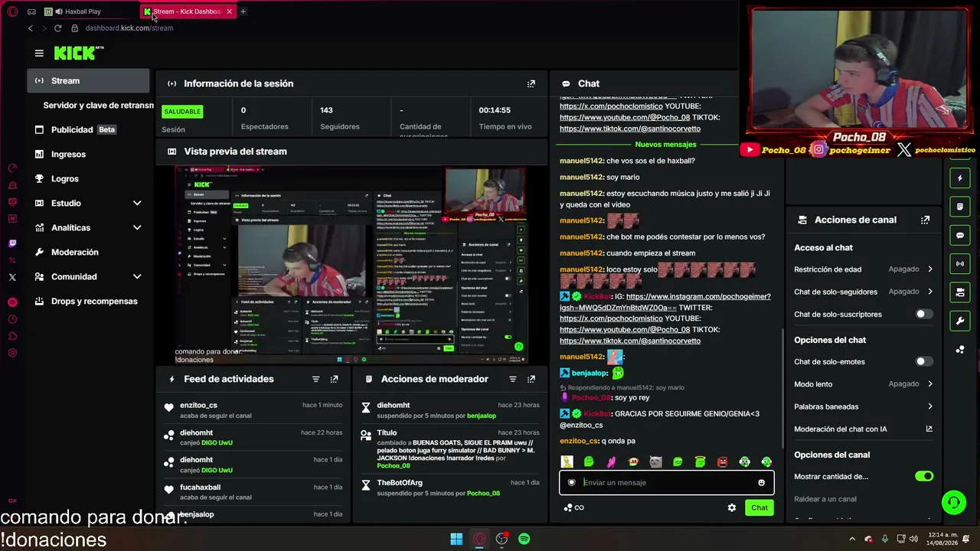
Task: Click TheBotOfArg moderator action entry
Action: tap(450, 487)
